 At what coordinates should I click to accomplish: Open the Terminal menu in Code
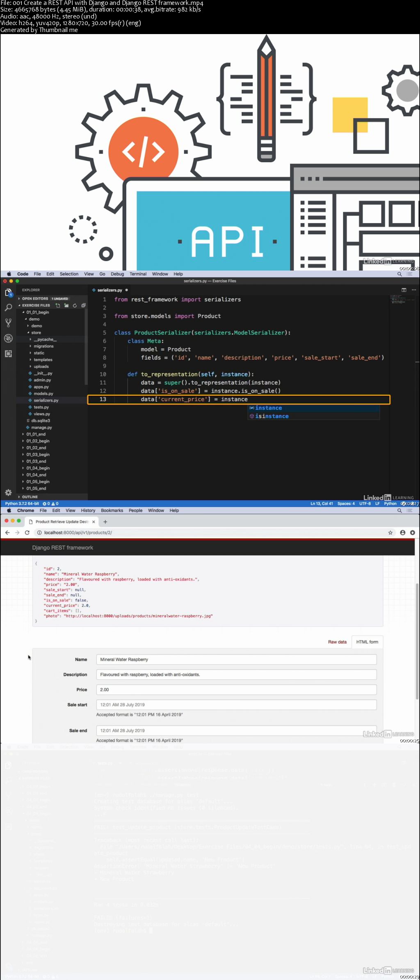pyautogui.click(x=138, y=274)
